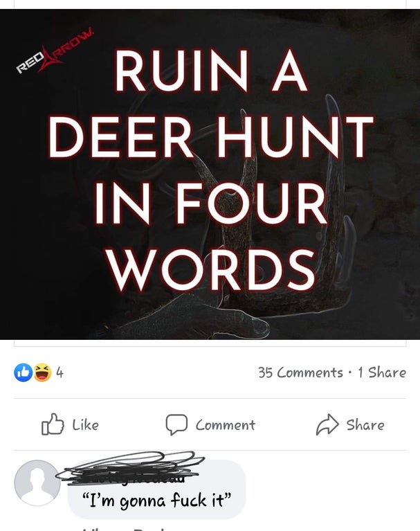Open the 1 Share link

click(x=382, y=372)
